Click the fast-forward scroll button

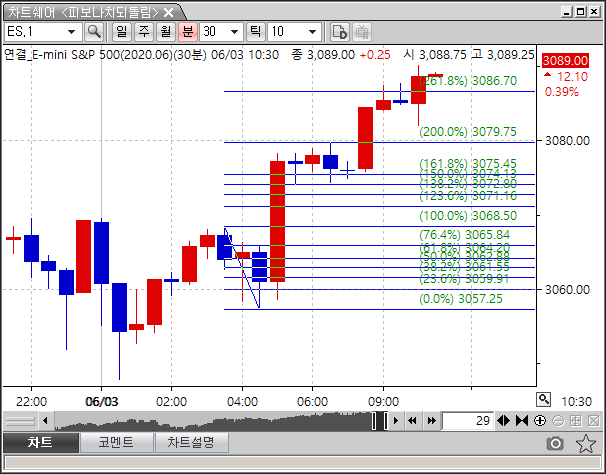[x=431, y=421]
